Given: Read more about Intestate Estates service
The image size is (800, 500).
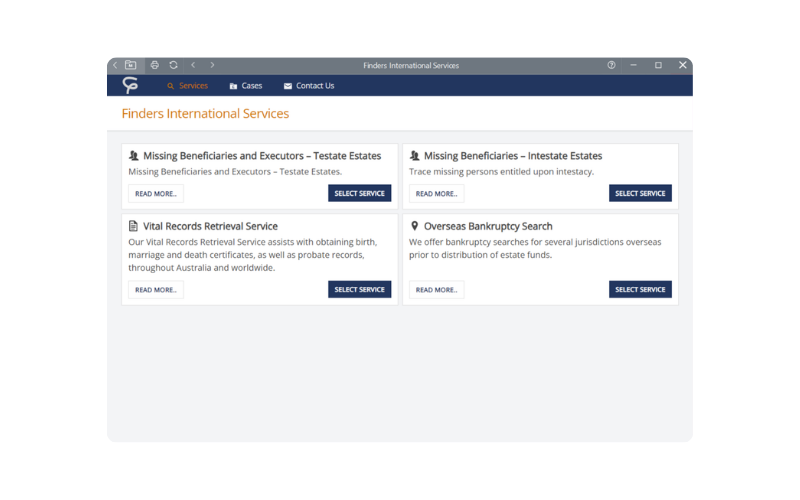Looking at the screenshot, I should pyautogui.click(x=436, y=194).
